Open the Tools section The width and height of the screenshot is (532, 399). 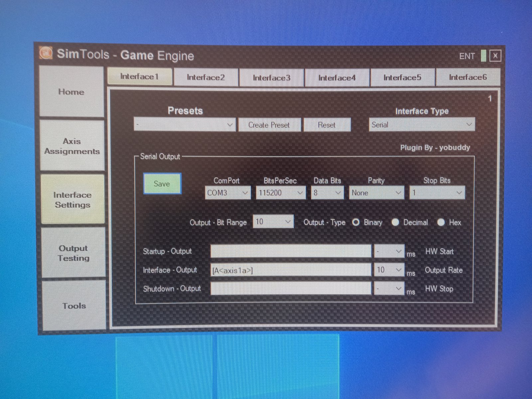[x=74, y=306]
